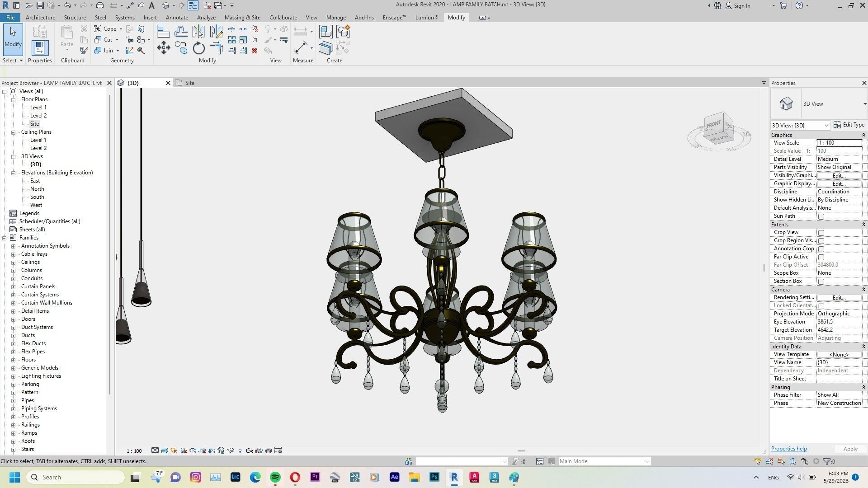Click the Match Type Properties icon
868x488 pixels.
click(84, 51)
